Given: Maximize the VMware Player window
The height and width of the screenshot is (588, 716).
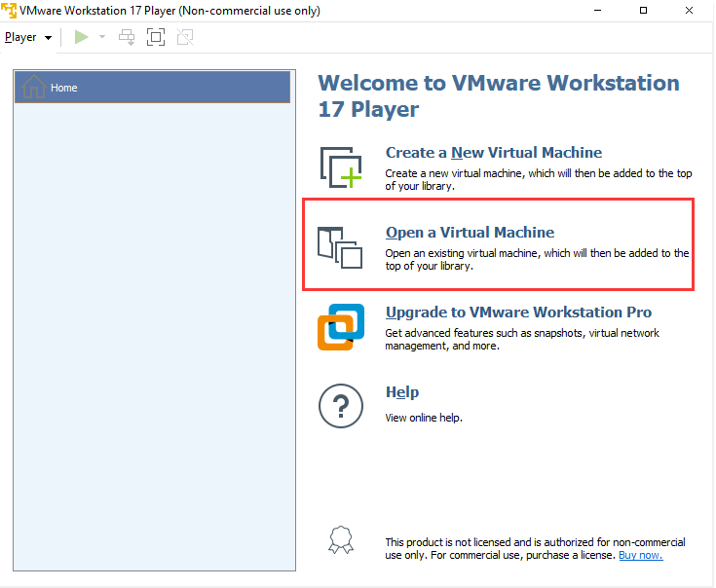Looking at the screenshot, I should 643,10.
